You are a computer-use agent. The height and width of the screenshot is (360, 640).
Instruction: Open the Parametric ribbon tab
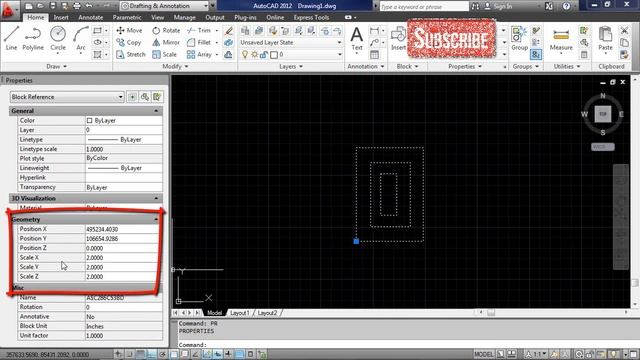pyautogui.click(x=127, y=18)
